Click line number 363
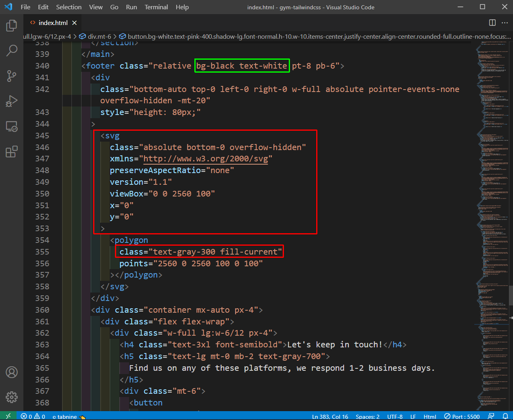 [x=42, y=345]
